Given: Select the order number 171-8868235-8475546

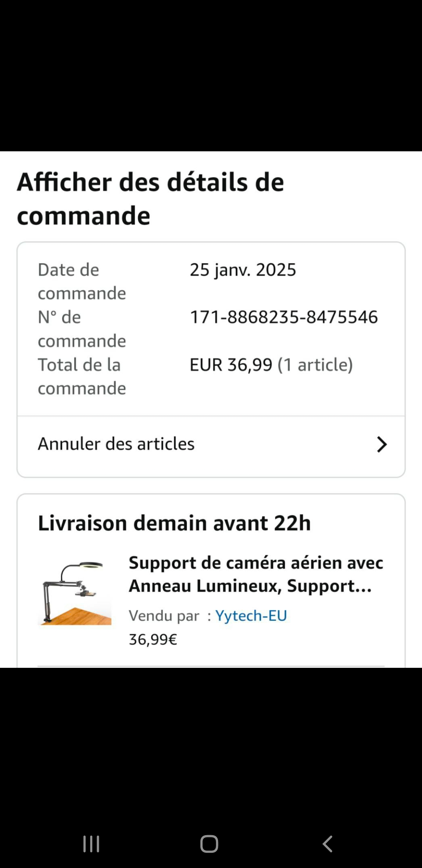Looking at the screenshot, I should coord(284,317).
